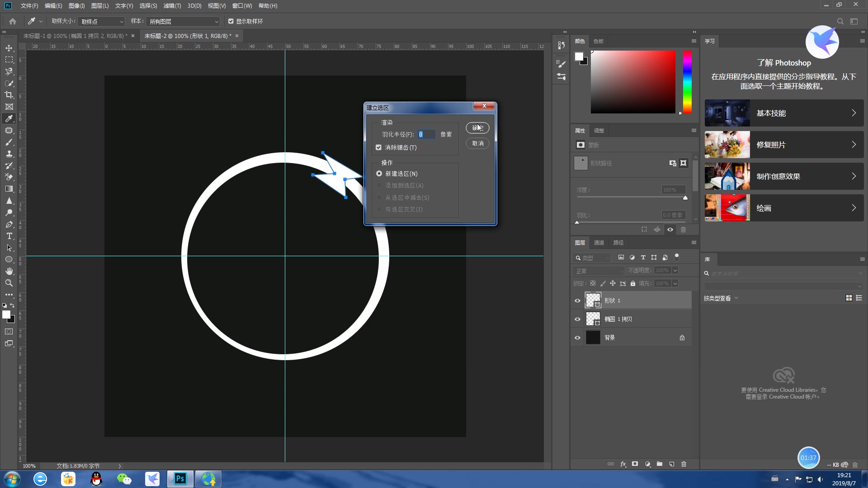868x488 pixels.
Task: Hide the 背景 layer visibility eye
Action: 577,338
